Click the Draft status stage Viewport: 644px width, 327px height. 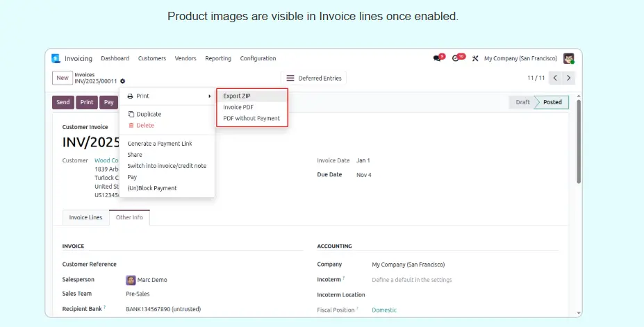click(522, 102)
